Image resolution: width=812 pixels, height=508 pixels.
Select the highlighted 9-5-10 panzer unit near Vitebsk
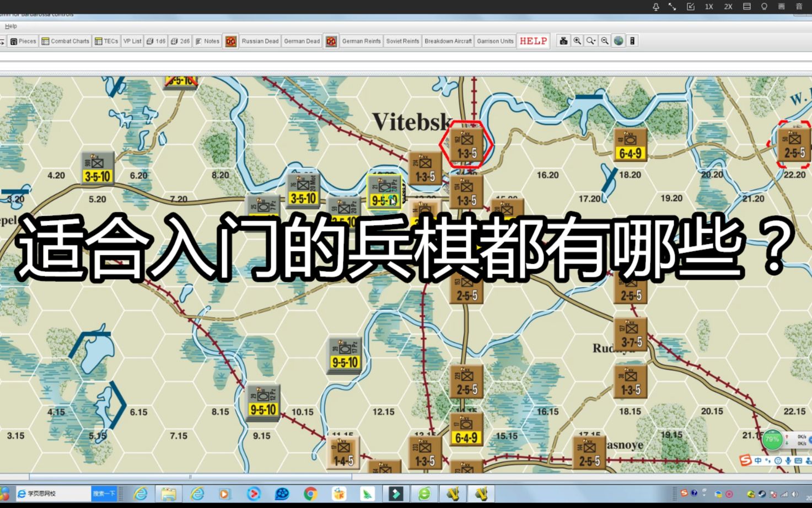[385, 192]
